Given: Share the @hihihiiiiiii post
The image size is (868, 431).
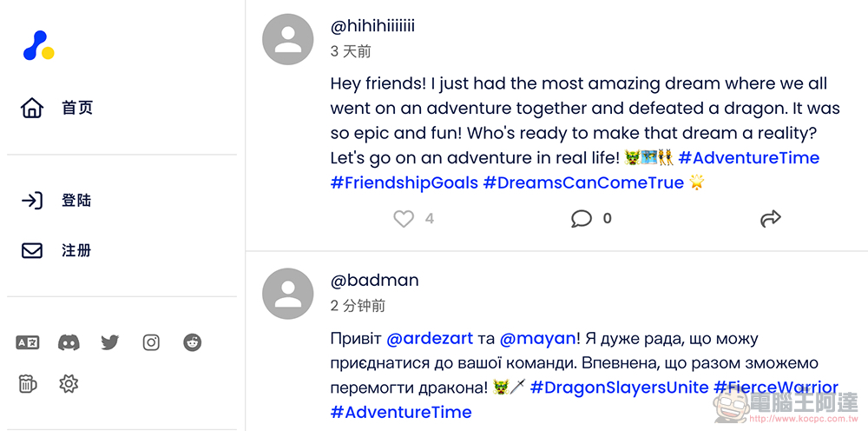Looking at the screenshot, I should pyautogui.click(x=770, y=219).
